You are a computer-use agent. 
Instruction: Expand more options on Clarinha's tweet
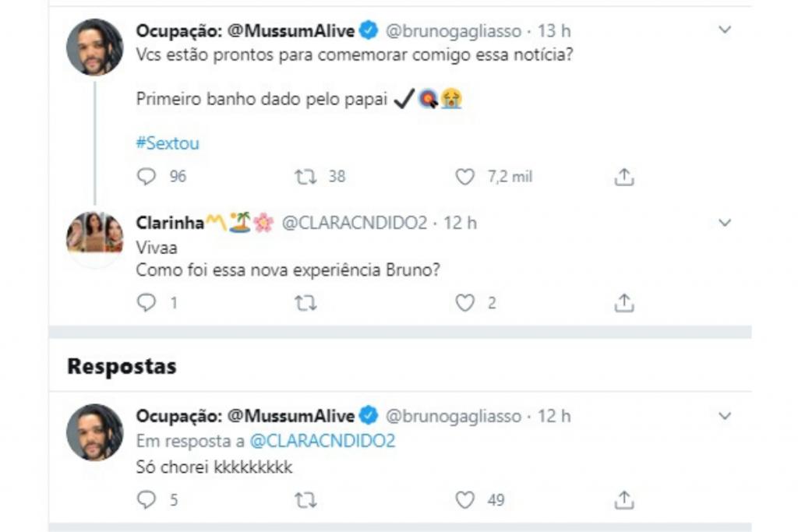point(725,223)
